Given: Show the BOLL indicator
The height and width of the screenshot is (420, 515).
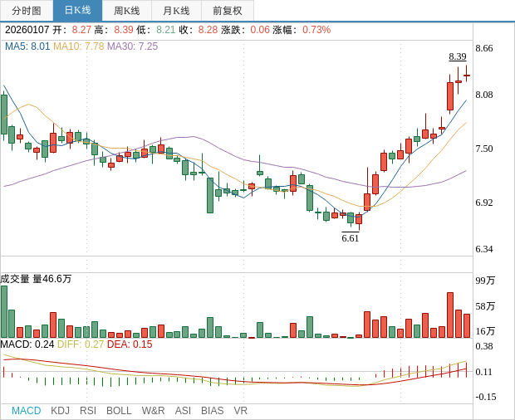Looking at the screenshot, I should [x=119, y=410].
